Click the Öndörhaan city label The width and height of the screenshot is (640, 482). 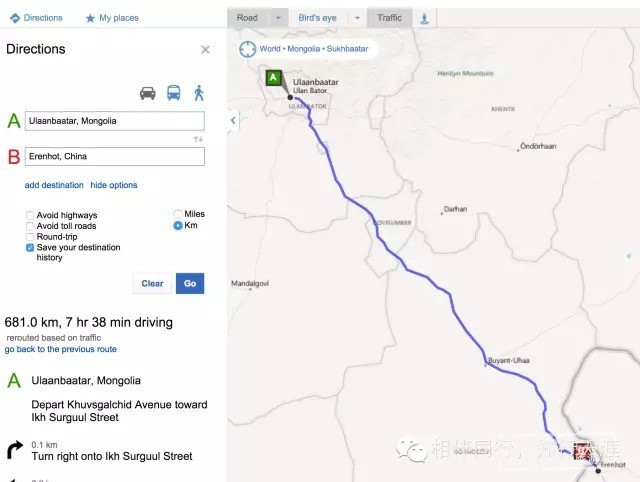[x=538, y=146]
